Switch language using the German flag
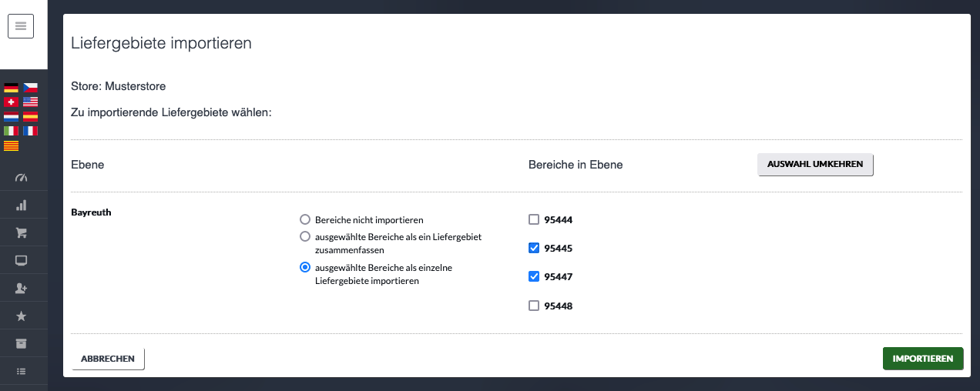The height and width of the screenshot is (391, 980). coord(11,88)
